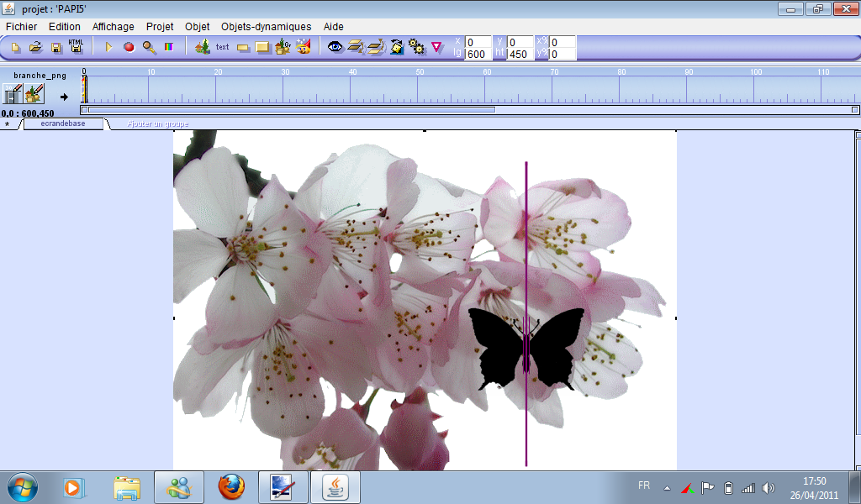
Task: Toggle the eye visibility icon
Action: [x=335, y=47]
